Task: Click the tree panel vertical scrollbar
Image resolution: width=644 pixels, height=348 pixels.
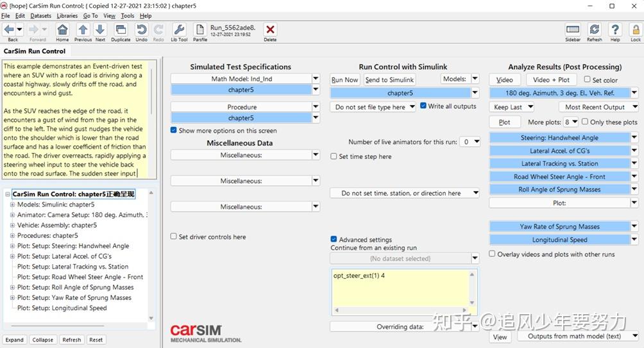Action: [151, 255]
